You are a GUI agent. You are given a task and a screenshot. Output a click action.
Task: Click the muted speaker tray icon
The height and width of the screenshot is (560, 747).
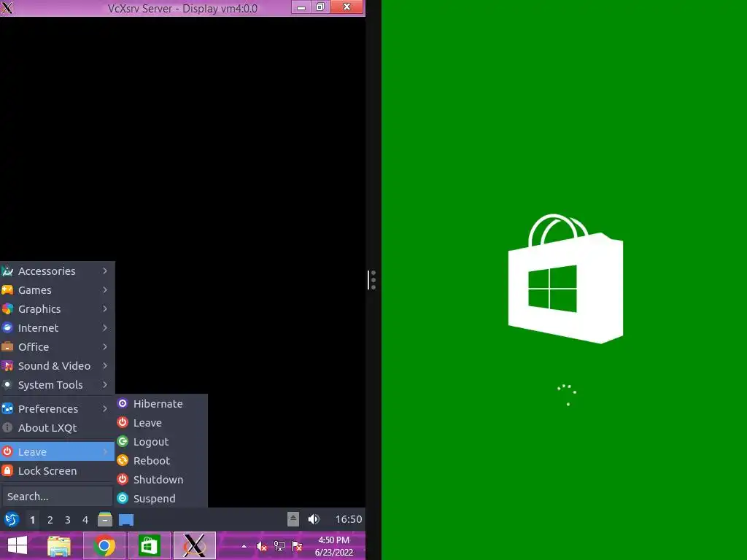point(262,546)
